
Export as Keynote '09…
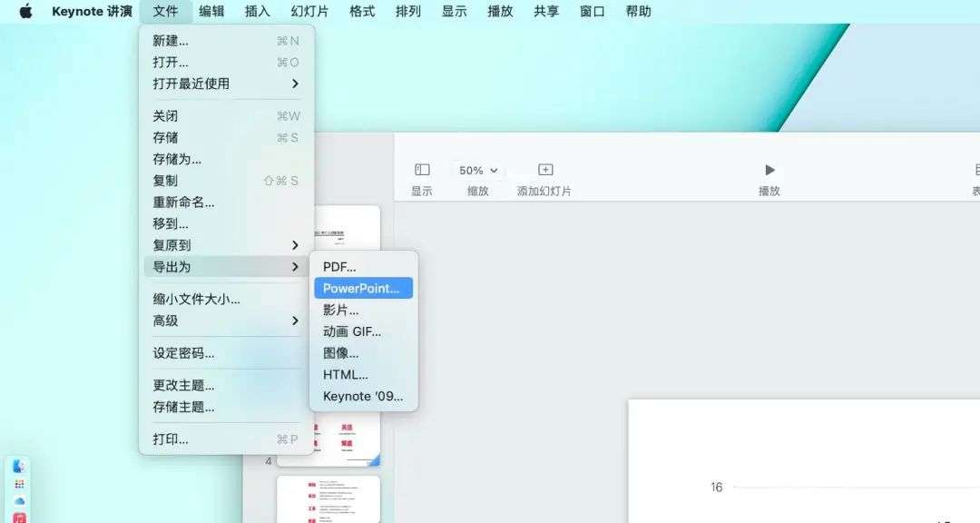coord(364,396)
